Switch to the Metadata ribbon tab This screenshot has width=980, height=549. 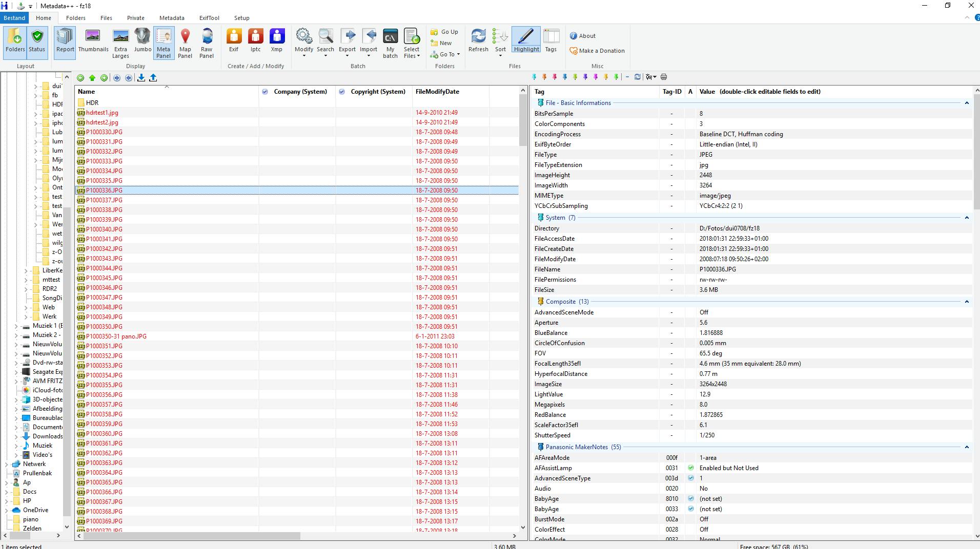pos(172,18)
